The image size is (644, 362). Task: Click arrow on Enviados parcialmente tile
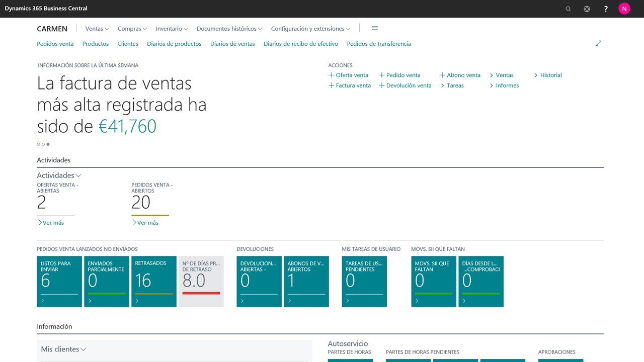[x=90, y=301]
